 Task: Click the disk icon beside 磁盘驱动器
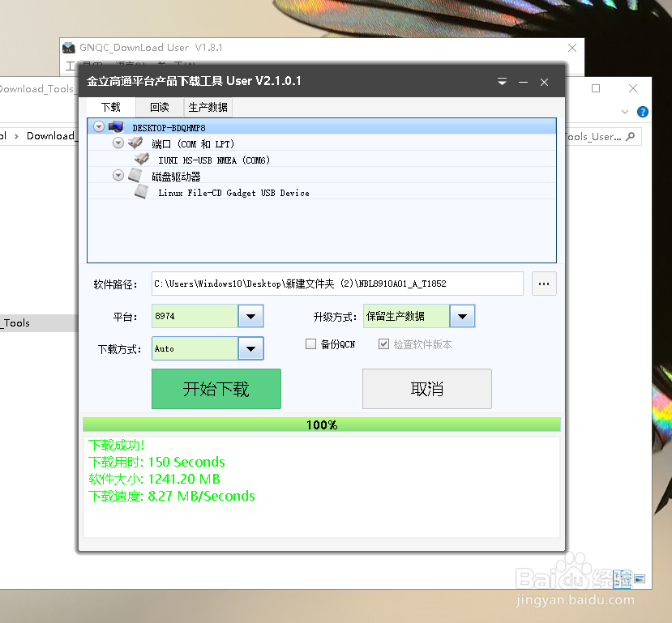click(135, 175)
